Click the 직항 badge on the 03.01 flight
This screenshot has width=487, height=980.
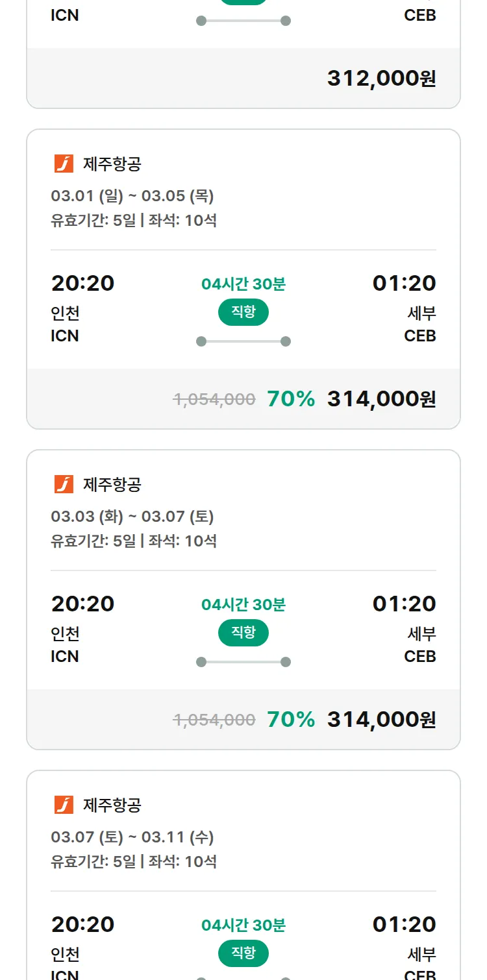coord(243,312)
